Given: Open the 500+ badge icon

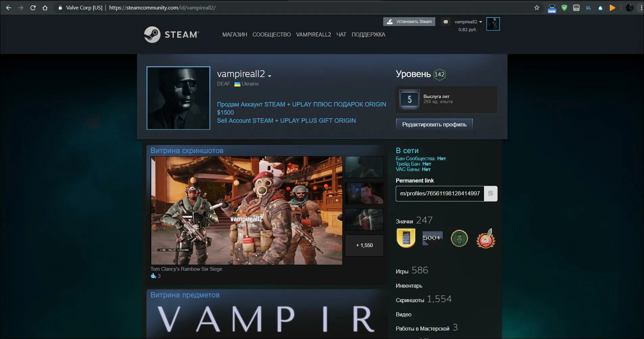Looking at the screenshot, I should click(432, 238).
